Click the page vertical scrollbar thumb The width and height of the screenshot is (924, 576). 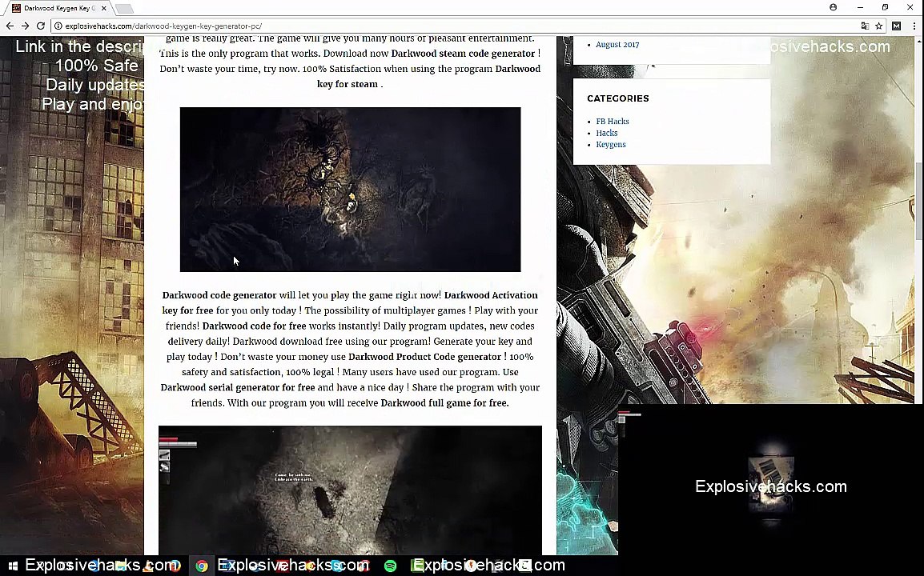click(918, 200)
